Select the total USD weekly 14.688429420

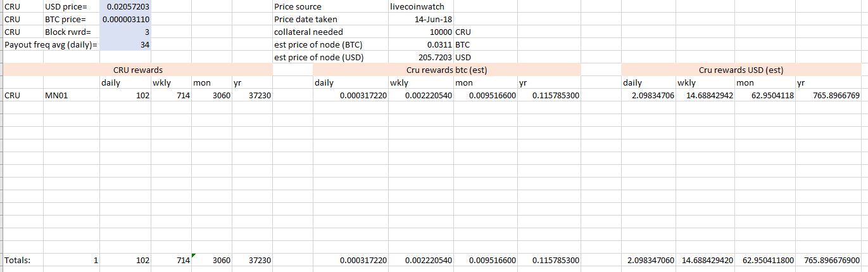pyautogui.click(x=705, y=260)
